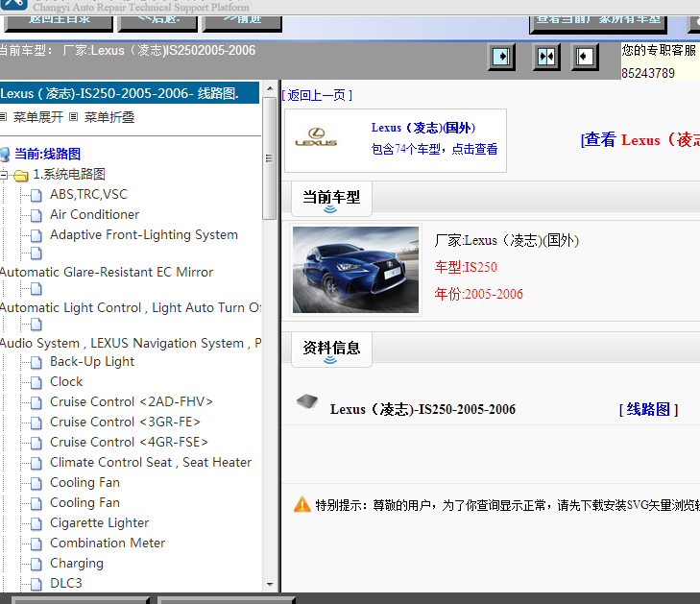Viewport: 700px width, 604px height.
Task: Click the page icon beside DLC3
Action: [x=36, y=585]
